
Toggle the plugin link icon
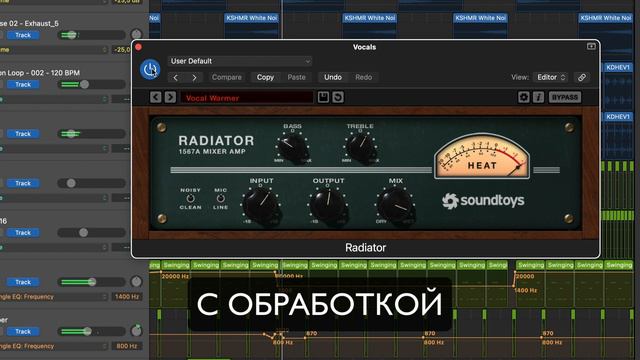tap(582, 77)
